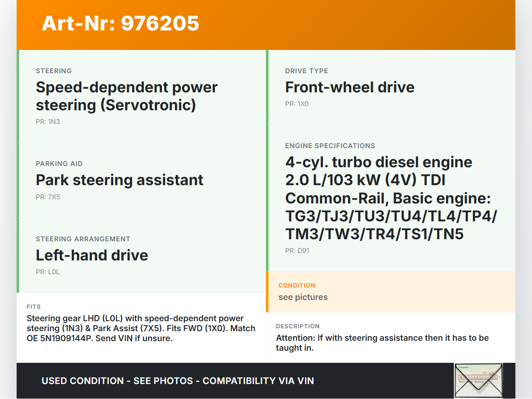The width and height of the screenshot is (532, 399).
Task: Click the PR: 1N3 code
Action: [48, 122]
